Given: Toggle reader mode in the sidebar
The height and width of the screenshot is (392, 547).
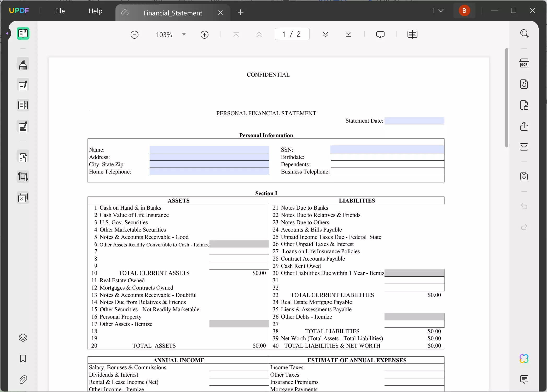Looking at the screenshot, I should click(23, 33).
